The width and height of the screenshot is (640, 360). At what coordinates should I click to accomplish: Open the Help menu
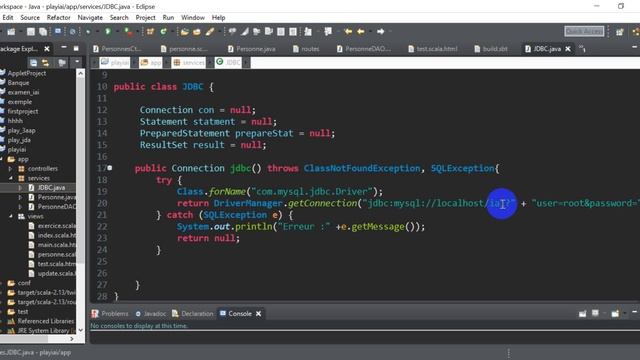(218, 18)
